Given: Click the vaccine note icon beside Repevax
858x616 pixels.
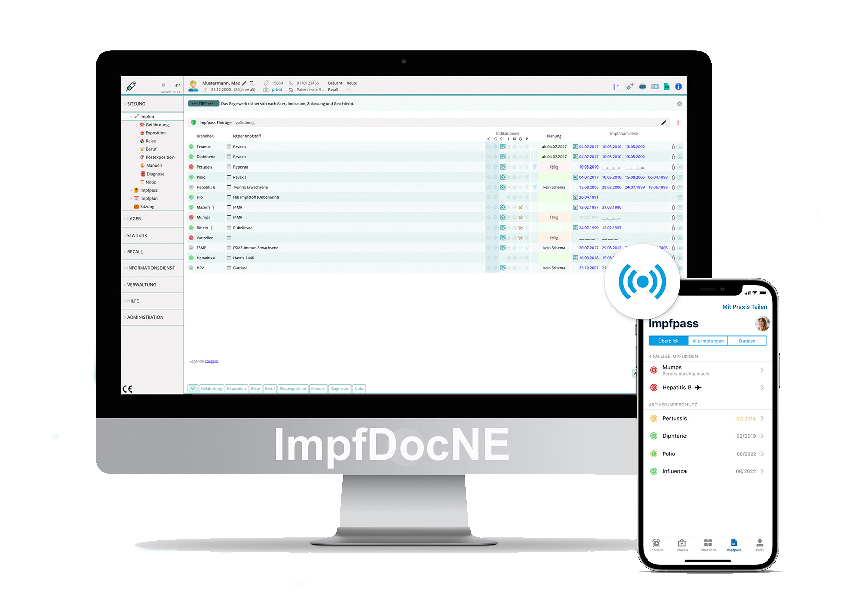Looking at the screenshot, I should (229, 167).
